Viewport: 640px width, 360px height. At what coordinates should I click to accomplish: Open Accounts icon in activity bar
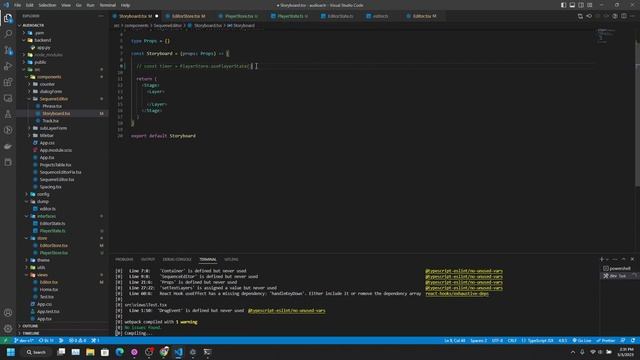pos(8,313)
